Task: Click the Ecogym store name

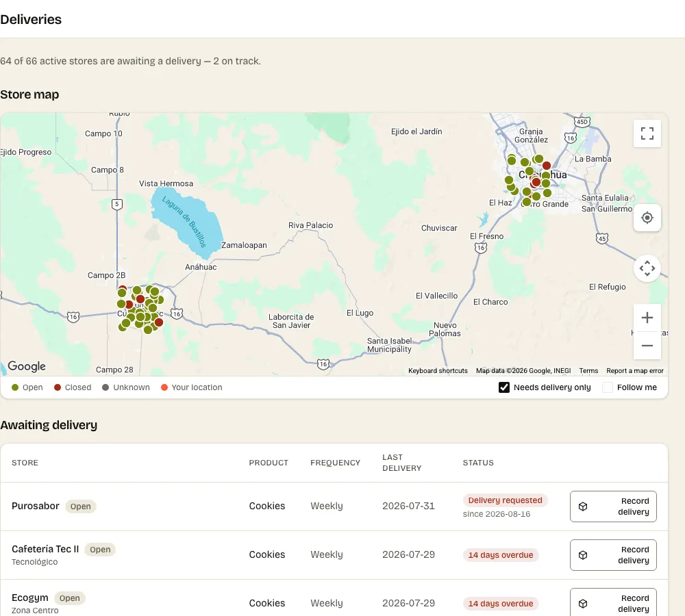Action: click(x=30, y=598)
